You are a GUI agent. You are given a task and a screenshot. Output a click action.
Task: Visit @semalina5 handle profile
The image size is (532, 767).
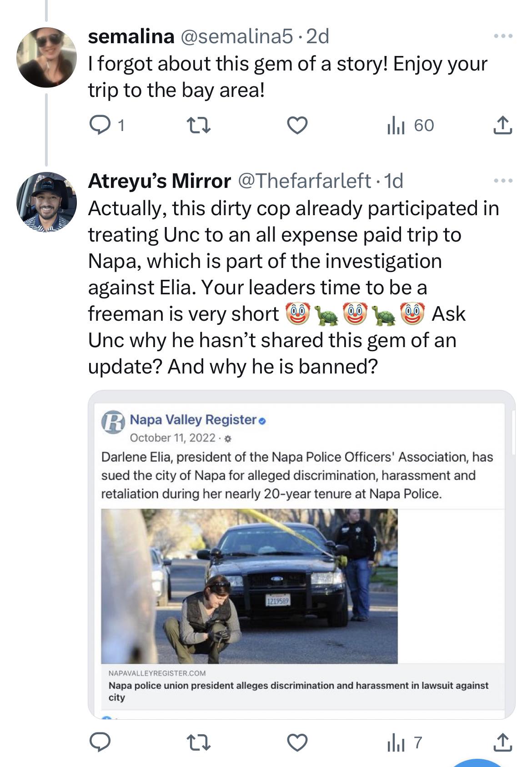tap(237, 36)
